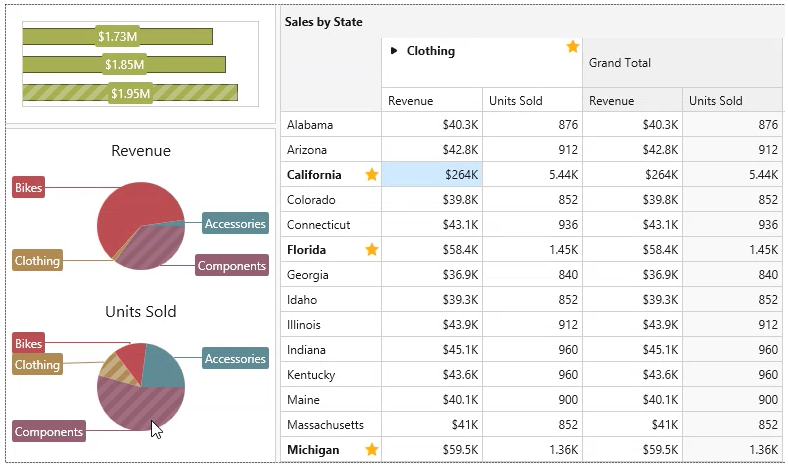Select the Grand Total column header
The height and width of the screenshot is (469, 788).
click(620, 63)
